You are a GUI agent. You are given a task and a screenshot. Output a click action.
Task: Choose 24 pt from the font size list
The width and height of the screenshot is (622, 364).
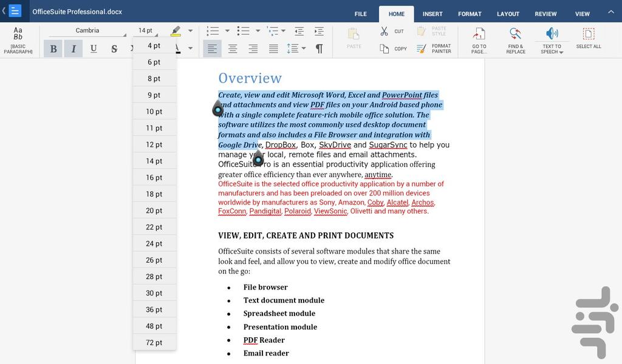[154, 244]
